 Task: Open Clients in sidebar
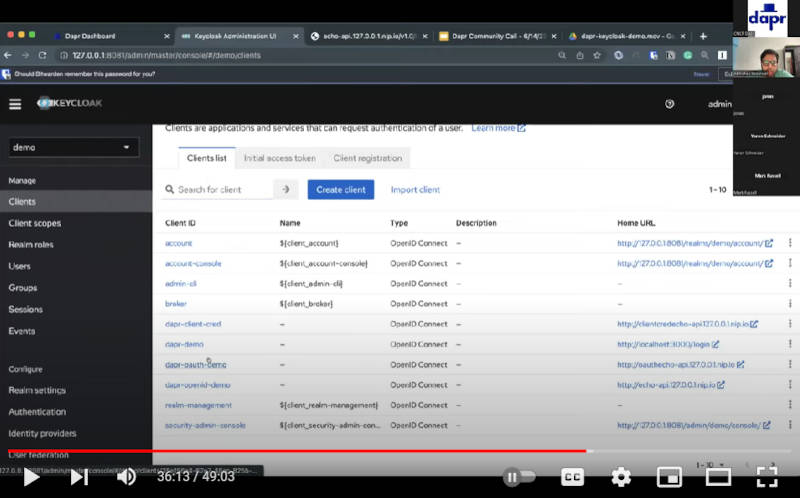click(76, 202)
